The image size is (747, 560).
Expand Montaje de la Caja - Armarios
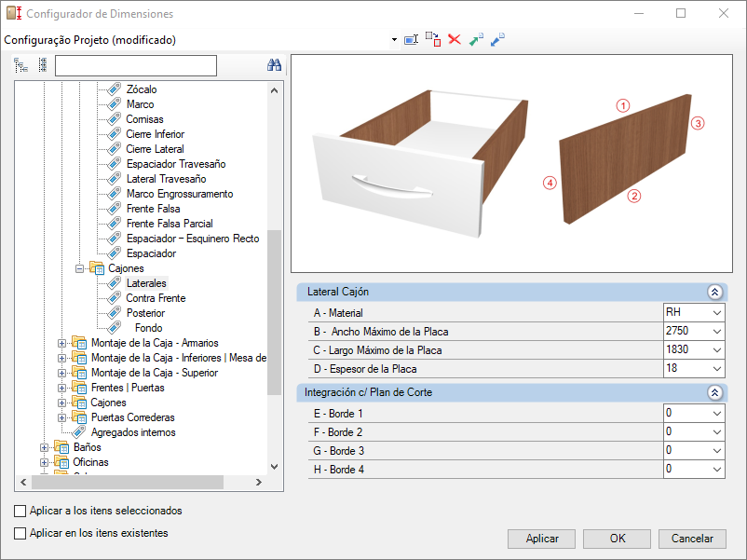coord(61,343)
